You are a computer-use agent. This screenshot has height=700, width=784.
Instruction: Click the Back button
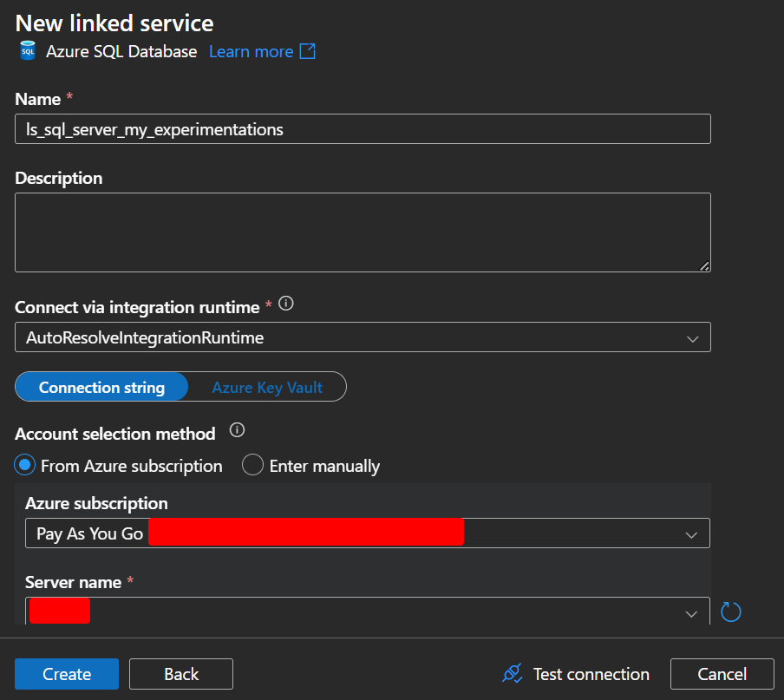pos(181,674)
